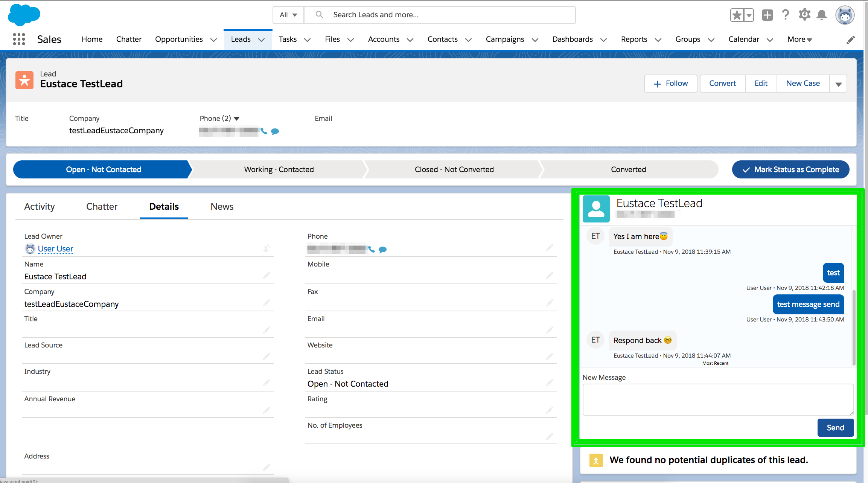Click the 'test message send' chat bubble
Viewport: 868px width, 483px height.
tap(808, 304)
